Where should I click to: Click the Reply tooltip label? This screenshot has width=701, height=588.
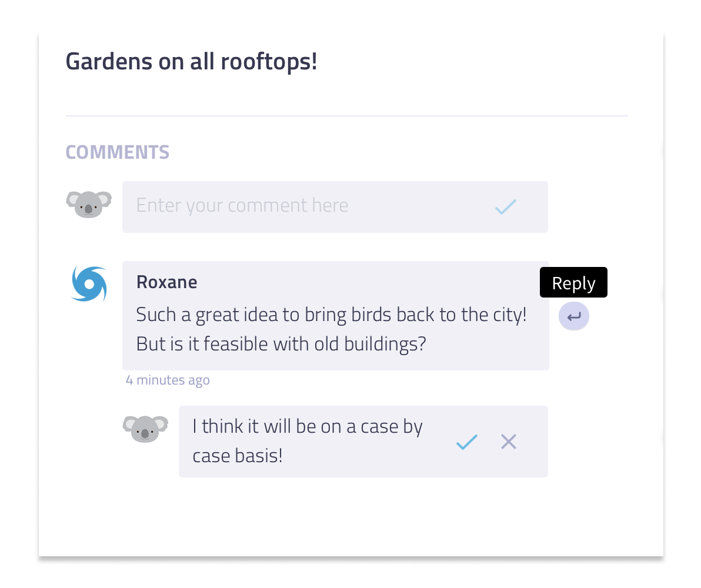(573, 283)
